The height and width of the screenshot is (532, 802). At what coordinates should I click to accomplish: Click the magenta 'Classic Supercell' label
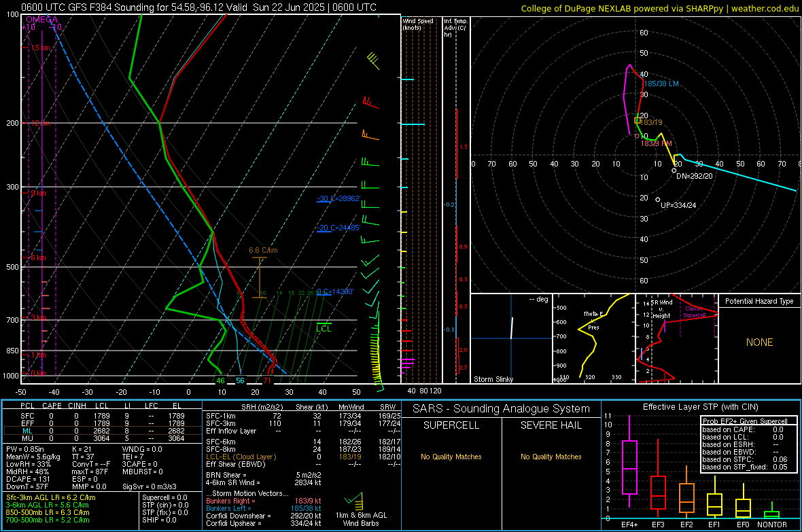695,312
